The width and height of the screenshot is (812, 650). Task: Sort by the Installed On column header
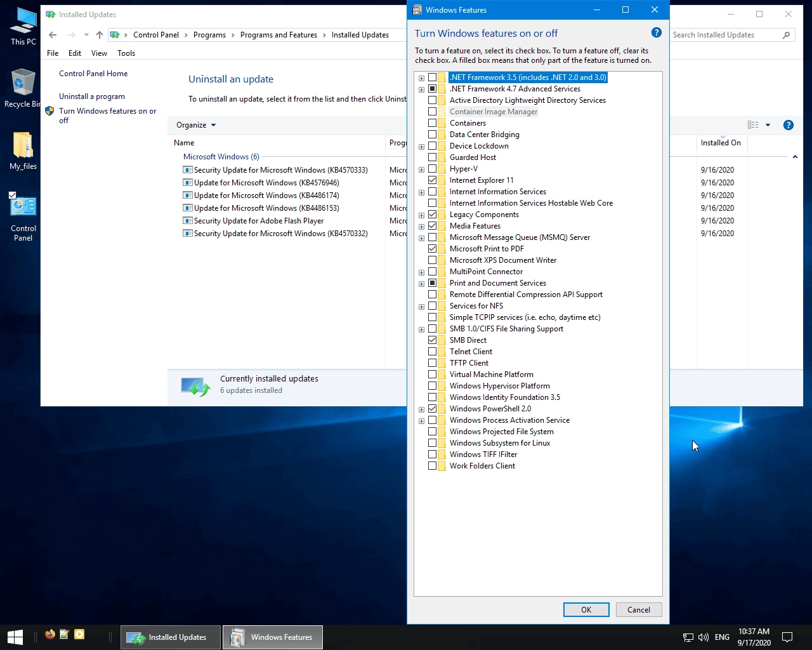(721, 143)
